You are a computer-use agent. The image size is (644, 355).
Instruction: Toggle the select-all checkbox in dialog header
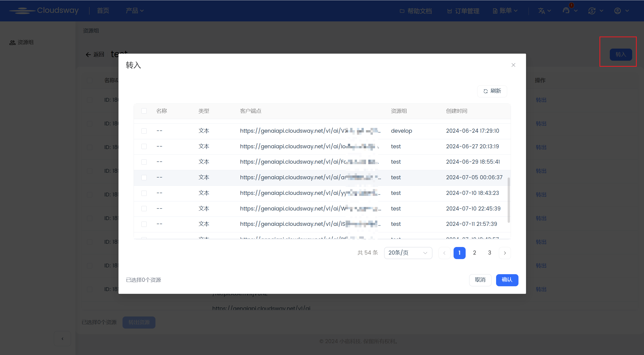point(144,111)
